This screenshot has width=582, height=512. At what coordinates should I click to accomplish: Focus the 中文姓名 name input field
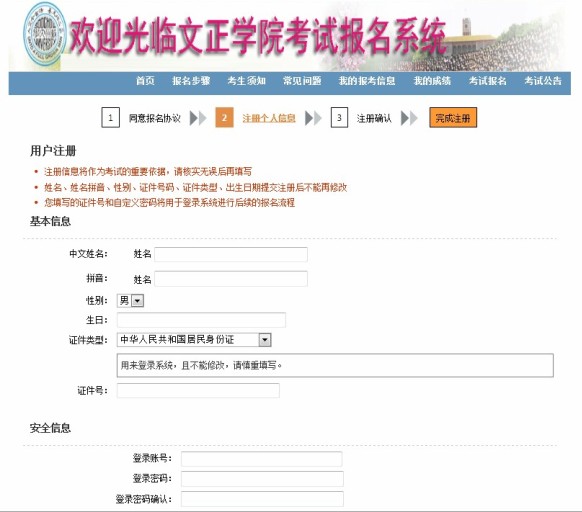(231, 254)
